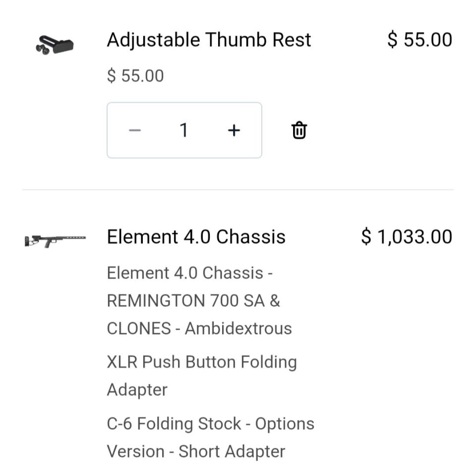
Task: Open the Element 4.0 Chassis product image
Action: 55,239
